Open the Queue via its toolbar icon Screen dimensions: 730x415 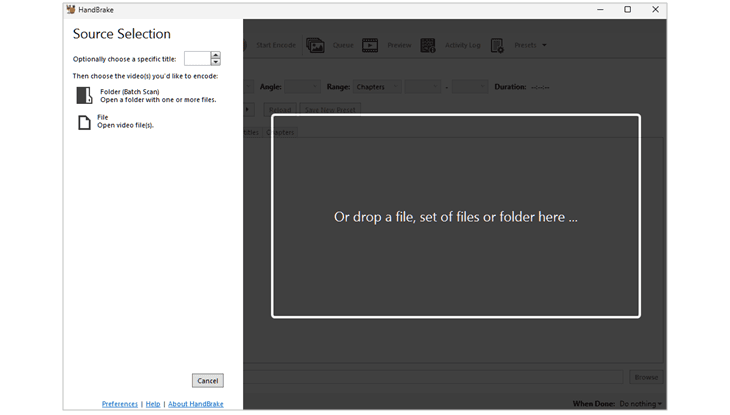pyautogui.click(x=315, y=45)
